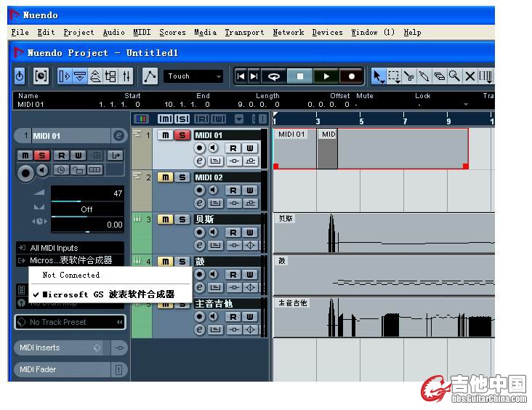
Task: Open the File menu
Action: [20, 32]
